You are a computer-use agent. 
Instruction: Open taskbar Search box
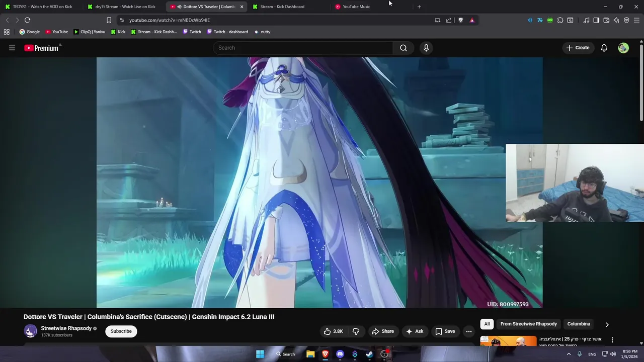[285, 354]
